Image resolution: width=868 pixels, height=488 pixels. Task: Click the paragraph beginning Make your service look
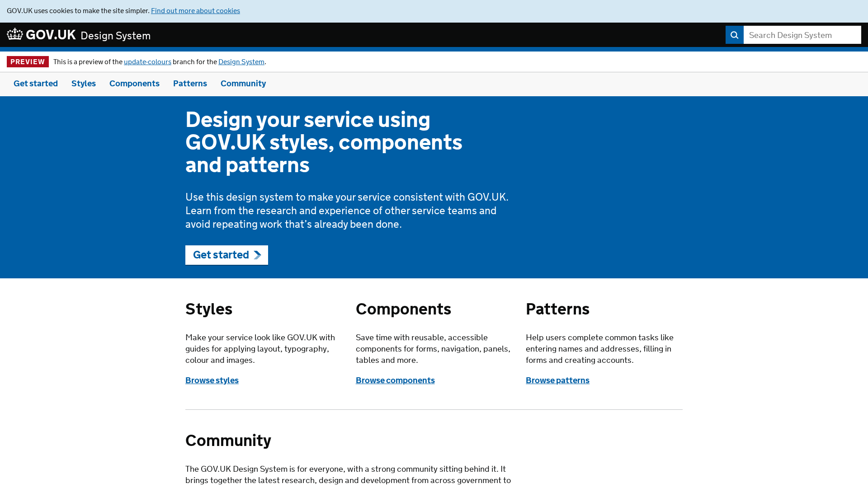[260, 349]
